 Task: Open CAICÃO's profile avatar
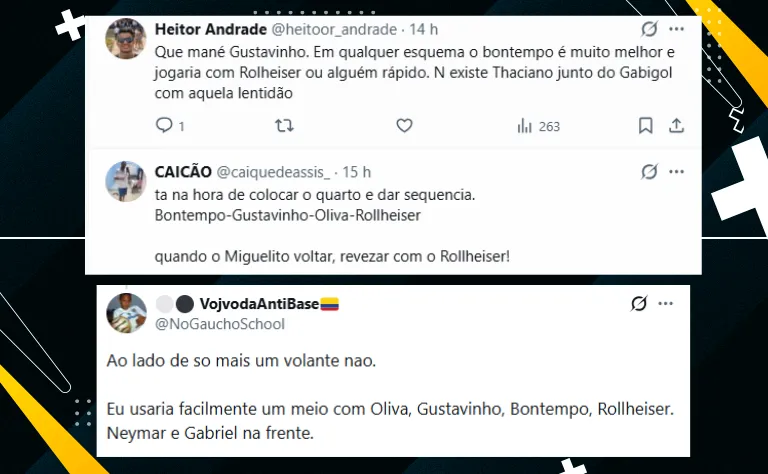click(126, 181)
